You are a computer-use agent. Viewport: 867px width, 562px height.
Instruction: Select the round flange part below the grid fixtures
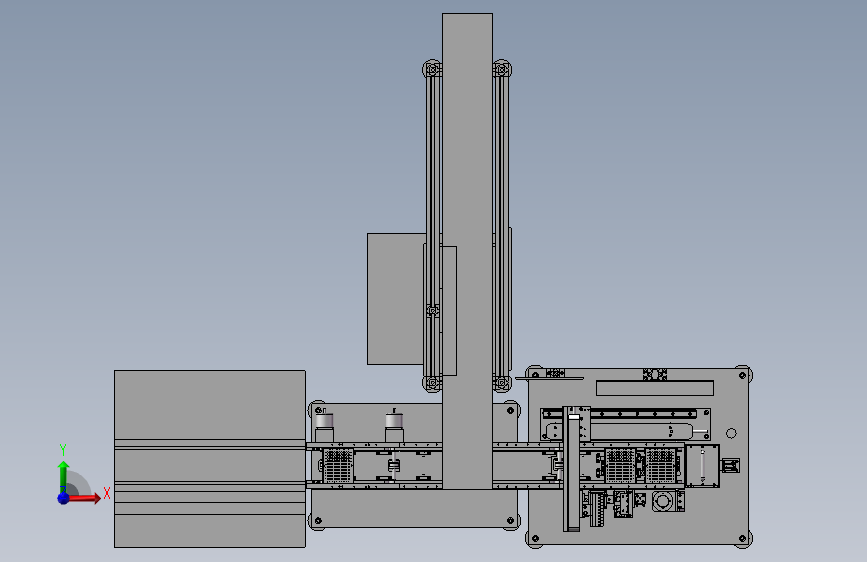point(663,502)
